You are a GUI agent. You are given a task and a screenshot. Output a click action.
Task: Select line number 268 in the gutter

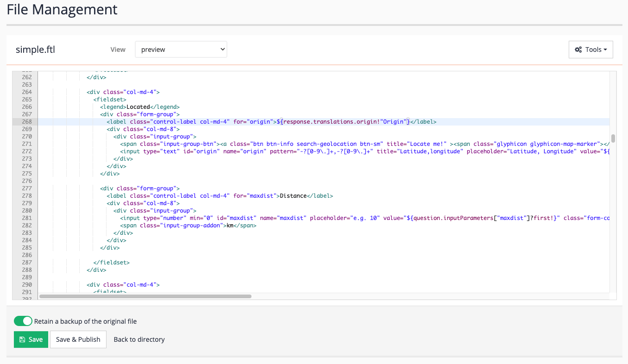coord(26,121)
